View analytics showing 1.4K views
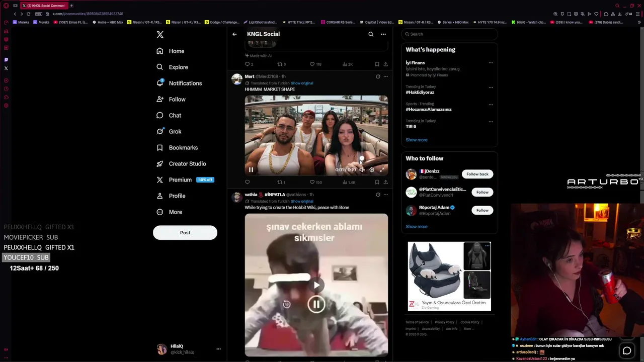This screenshot has width=644, height=362. coord(349,182)
